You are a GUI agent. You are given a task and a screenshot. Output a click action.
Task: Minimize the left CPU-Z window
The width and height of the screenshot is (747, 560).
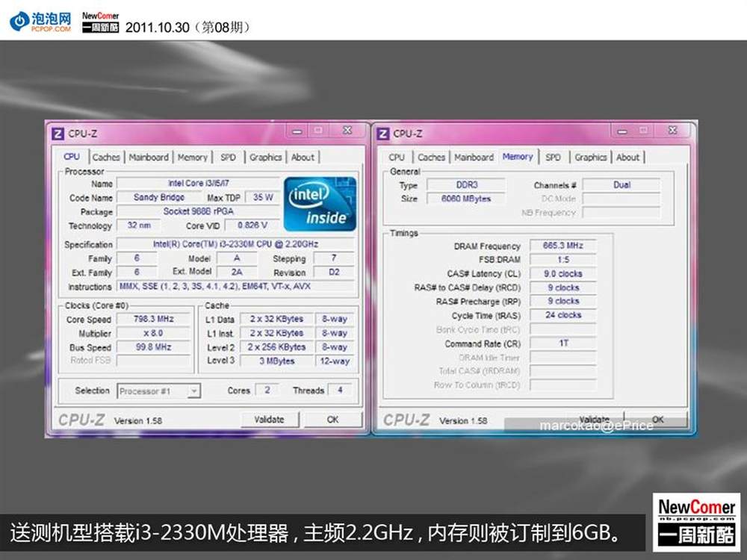[298, 131]
